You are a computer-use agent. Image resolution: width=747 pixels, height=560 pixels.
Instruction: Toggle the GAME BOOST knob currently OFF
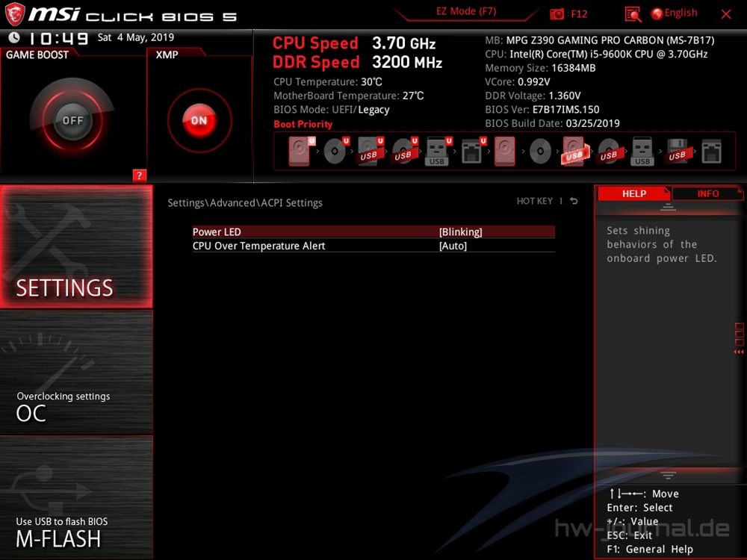[72, 120]
